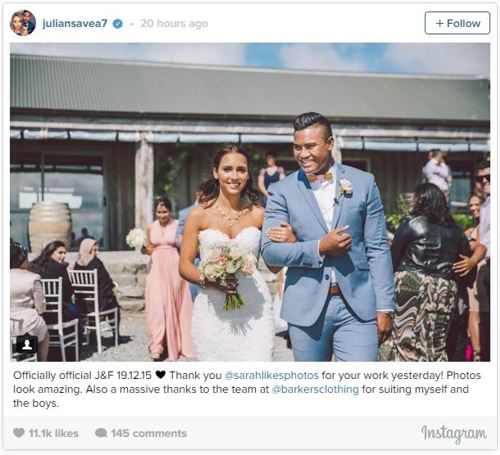
Task: Open the '20 hours ago' timestamp link
Action: click(x=174, y=23)
